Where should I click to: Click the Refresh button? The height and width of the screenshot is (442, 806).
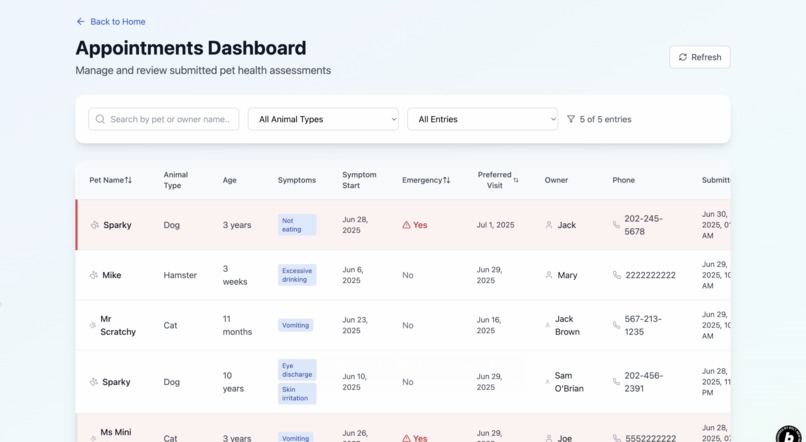click(x=700, y=57)
